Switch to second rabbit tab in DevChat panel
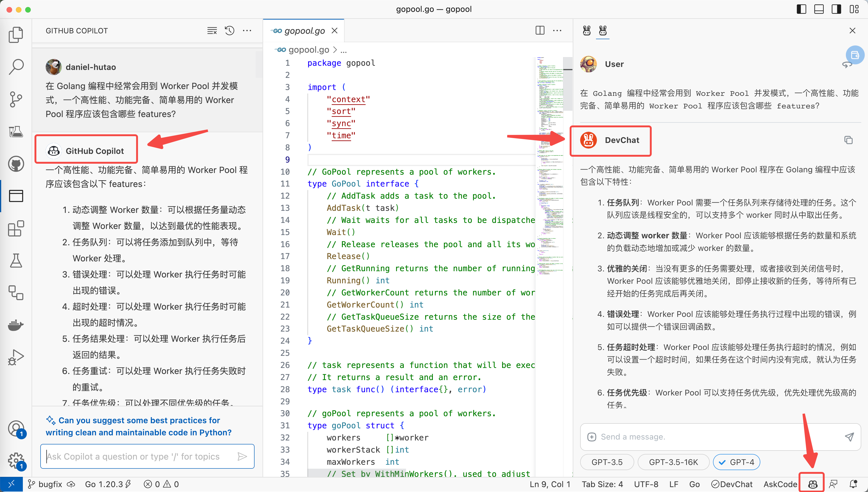Image resolution: width=868 pixels, height=492 pixels. tap(603, 31)
